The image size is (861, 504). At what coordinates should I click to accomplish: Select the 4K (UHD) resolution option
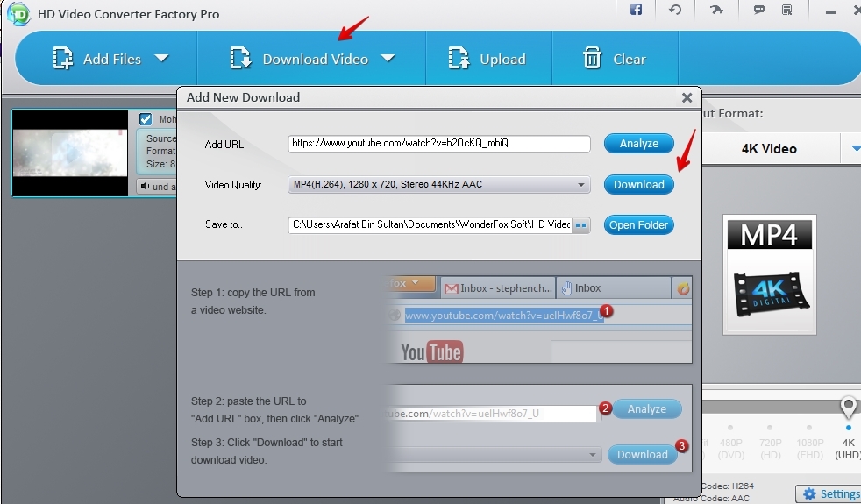point(849,449)
